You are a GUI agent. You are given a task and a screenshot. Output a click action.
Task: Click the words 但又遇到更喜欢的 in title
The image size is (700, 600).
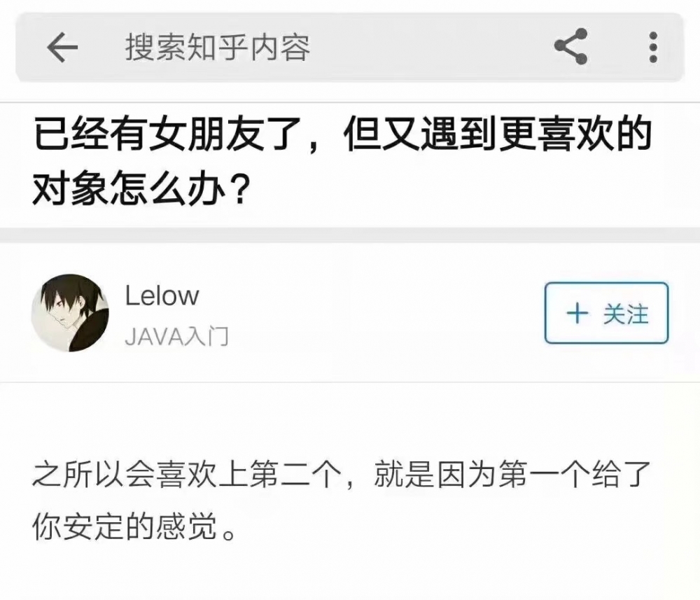pos(497,134)
